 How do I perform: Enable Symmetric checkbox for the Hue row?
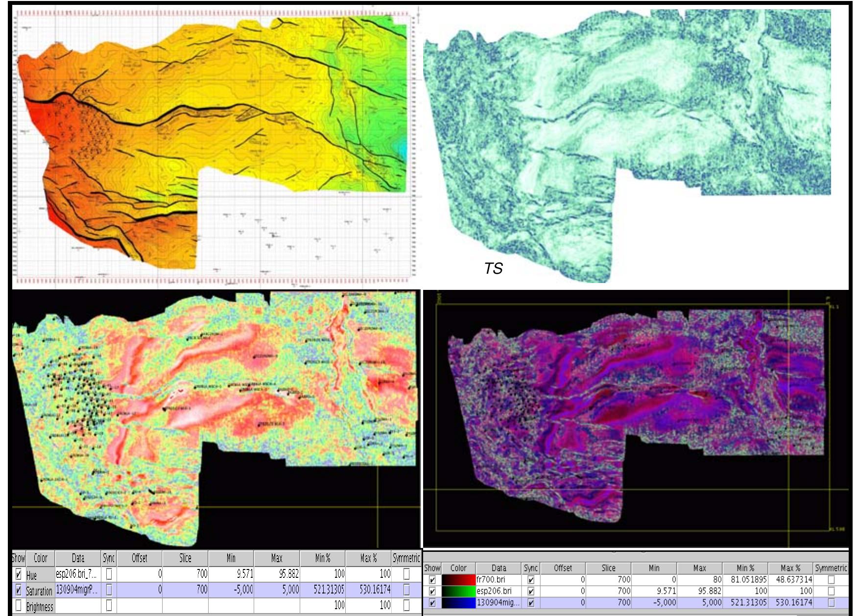406,574
